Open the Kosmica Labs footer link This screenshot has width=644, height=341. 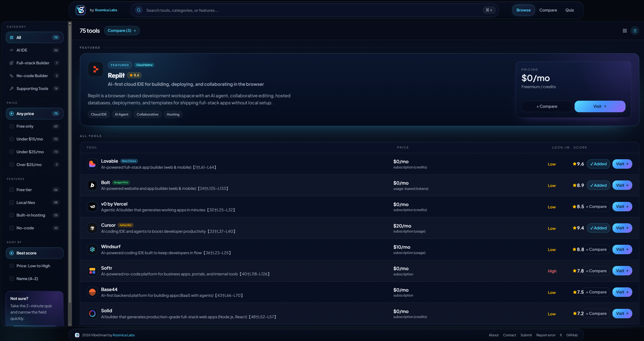pos(124,335)
